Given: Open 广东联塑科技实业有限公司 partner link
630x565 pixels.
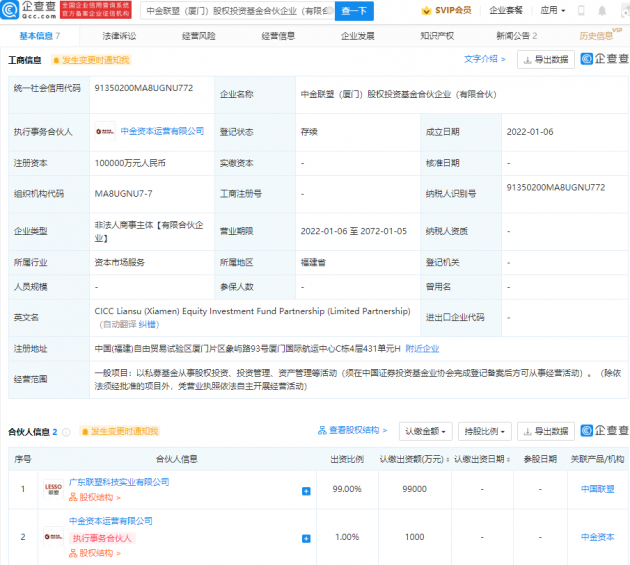Looking at the screenshot, I should [119, 482].
